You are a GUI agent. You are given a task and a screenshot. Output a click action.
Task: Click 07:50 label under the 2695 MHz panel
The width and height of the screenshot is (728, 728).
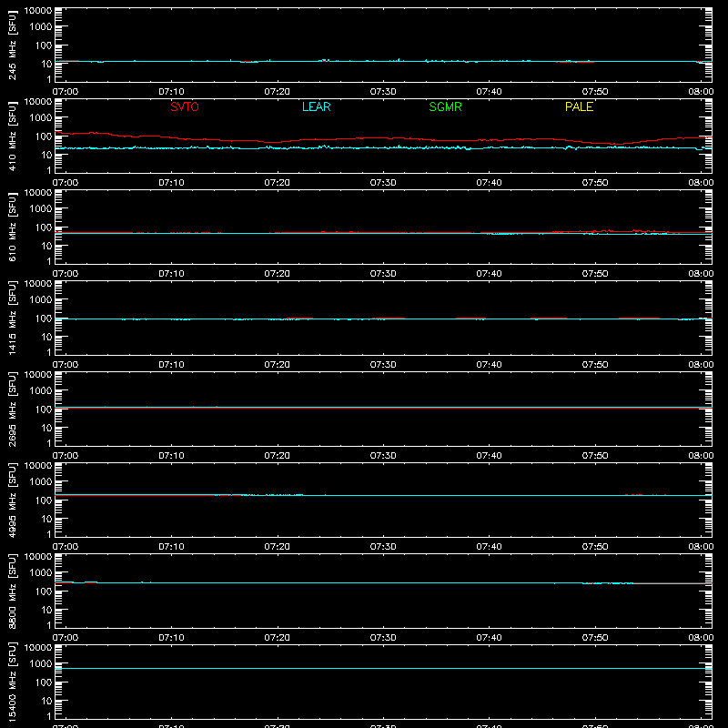coord(595,456)
